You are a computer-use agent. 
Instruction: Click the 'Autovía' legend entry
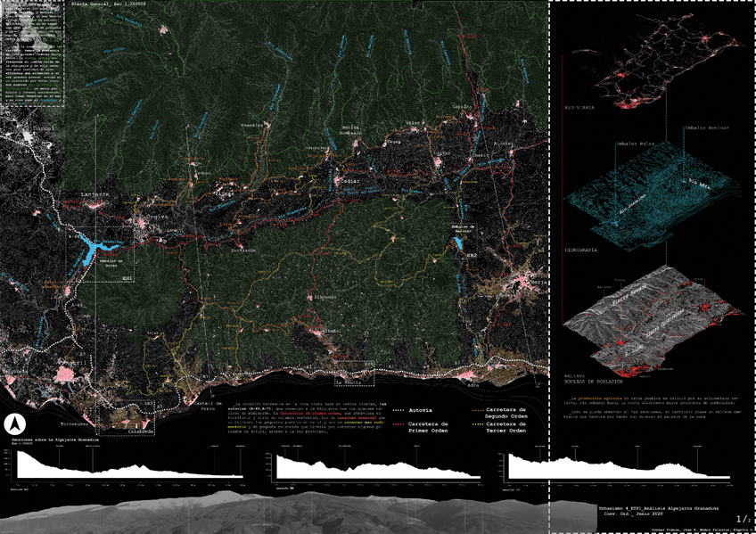420,411
